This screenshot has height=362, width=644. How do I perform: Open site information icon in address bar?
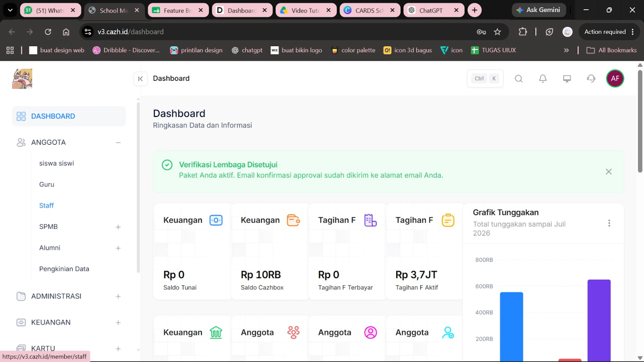coord(88,32)
